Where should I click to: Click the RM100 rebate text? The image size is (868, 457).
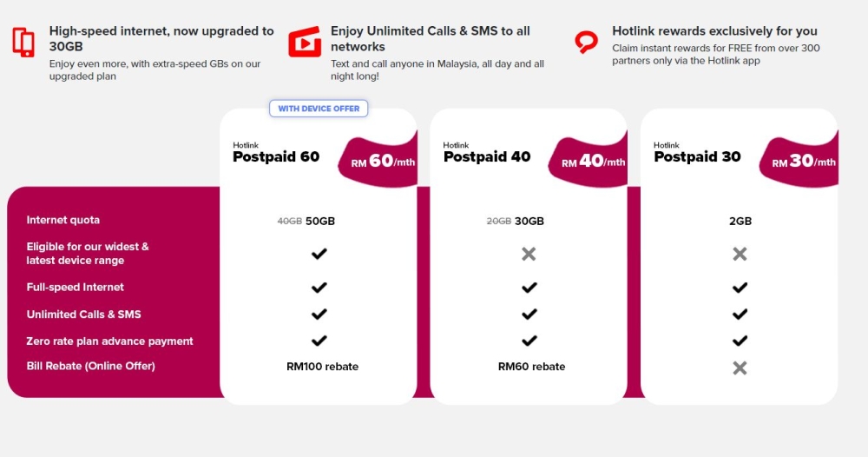pos(322,367)
